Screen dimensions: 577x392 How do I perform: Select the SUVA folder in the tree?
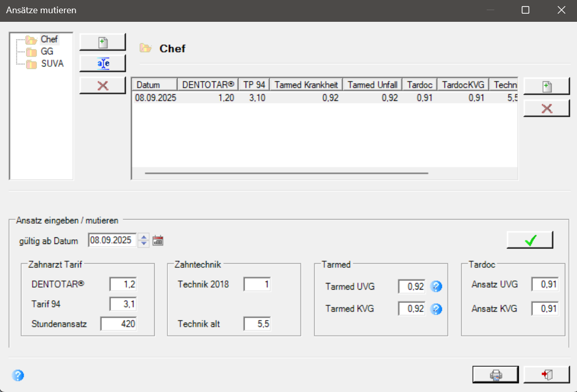click(x=52, y=63)
